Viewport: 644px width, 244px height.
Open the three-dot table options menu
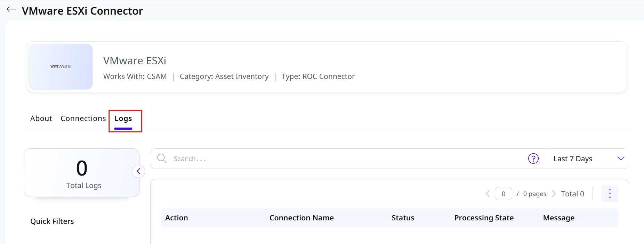pyautogui.click(x=610, y=194)
